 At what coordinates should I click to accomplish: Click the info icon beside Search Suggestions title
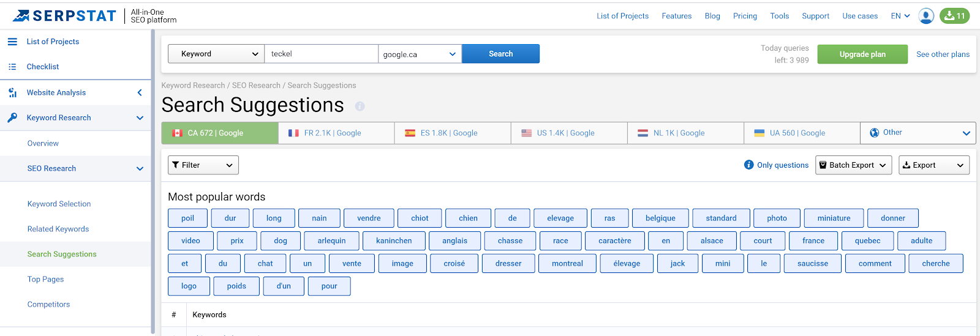click(x=360, y=106)
